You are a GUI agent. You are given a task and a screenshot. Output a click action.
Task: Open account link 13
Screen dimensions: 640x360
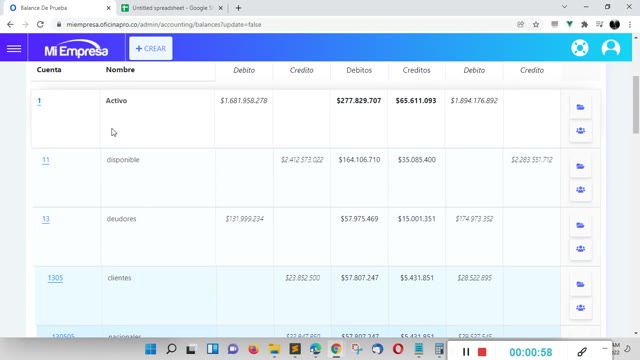tap(46, 219)
